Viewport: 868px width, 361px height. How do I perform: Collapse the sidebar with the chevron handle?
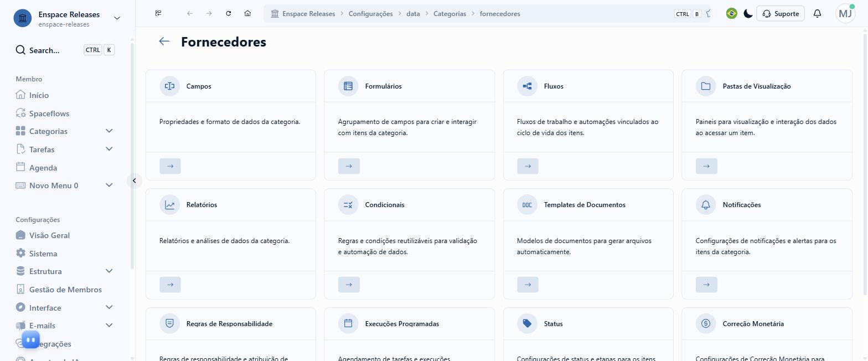[x=134, y=180]
